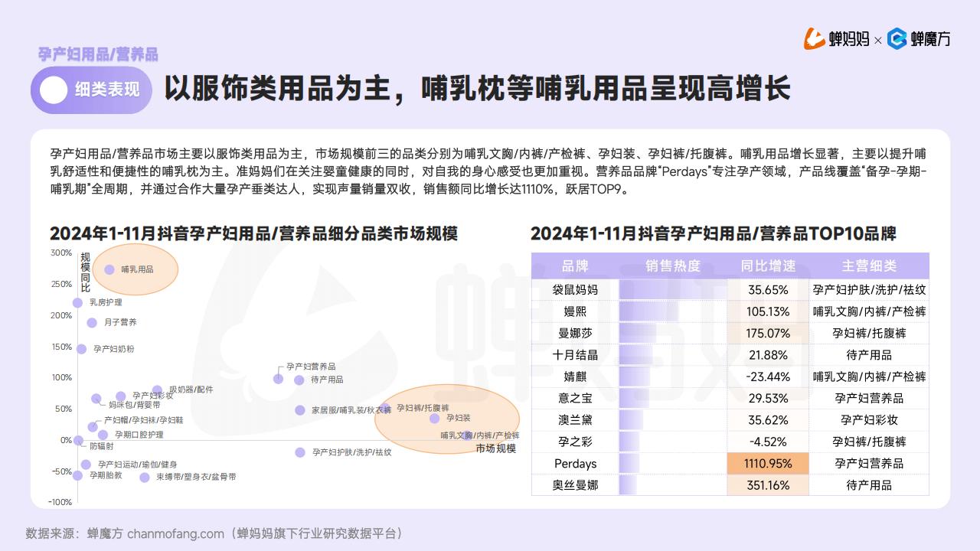Click the 孕产妇营养品 scatter chart label
This screenshot has width=980, height=551.
[x=311, y=367]
